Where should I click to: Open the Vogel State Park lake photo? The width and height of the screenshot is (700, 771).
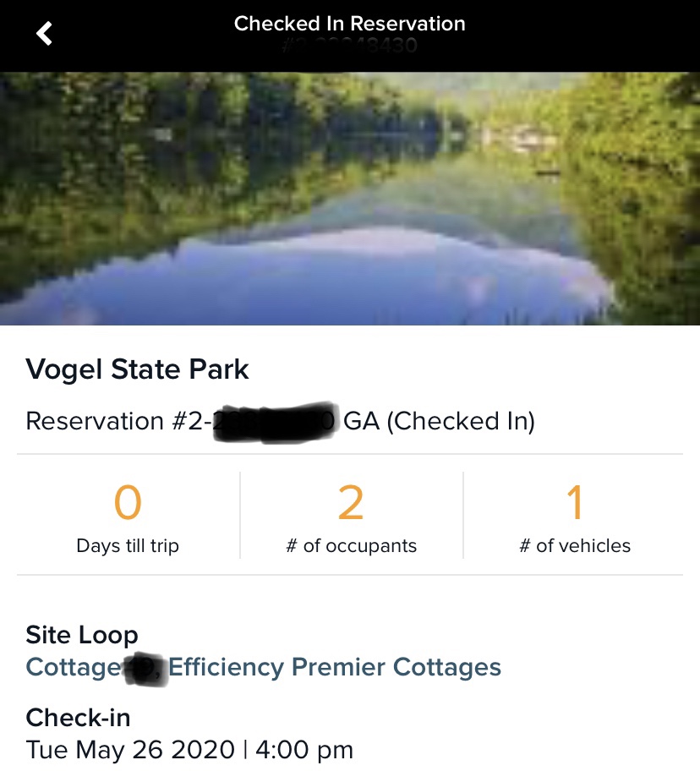(349, 199)
